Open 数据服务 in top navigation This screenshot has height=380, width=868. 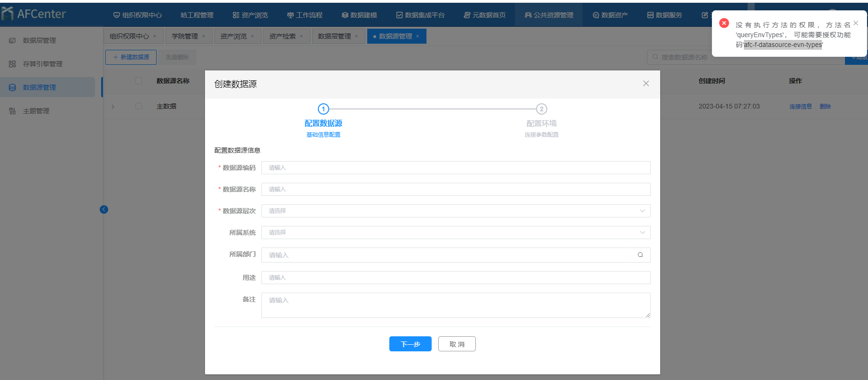point(664,15)
